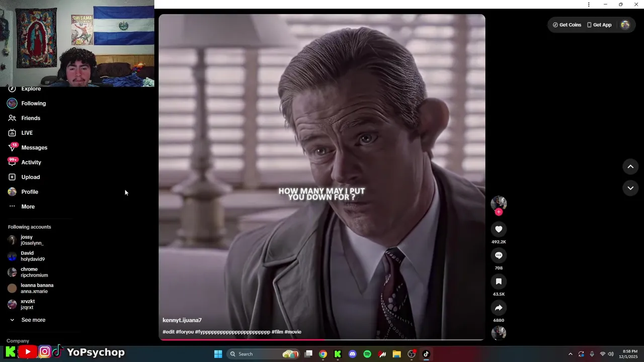Open the window's three-dot menu
The width and height of the screenshot is (644, 362).
[589, 5]
